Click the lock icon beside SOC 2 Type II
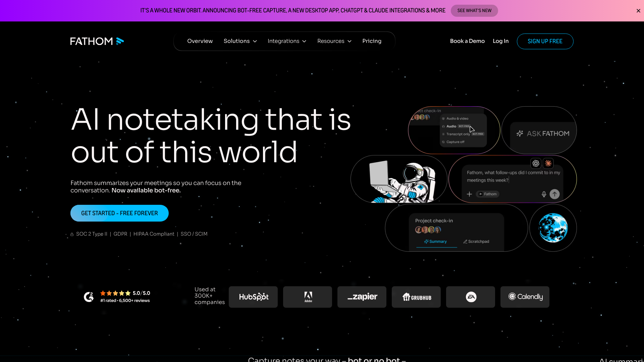This screenshot has width=644, height=362. point(72,234)
